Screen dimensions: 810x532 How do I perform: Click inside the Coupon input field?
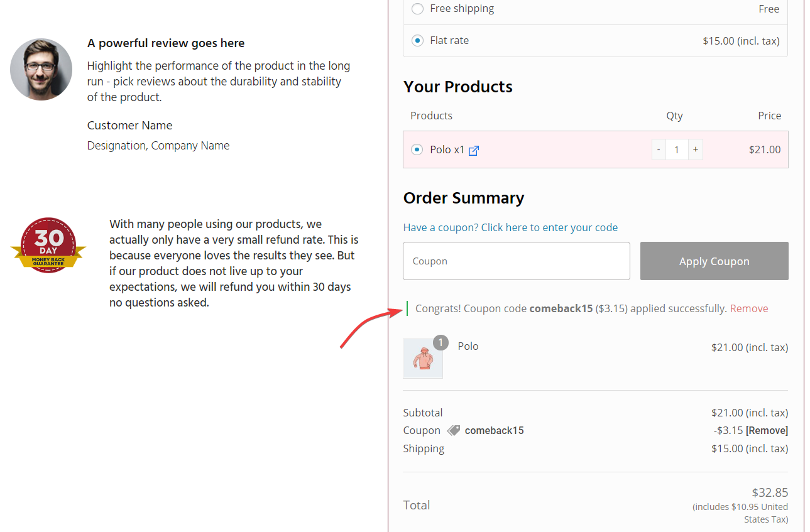coord(516,261)
